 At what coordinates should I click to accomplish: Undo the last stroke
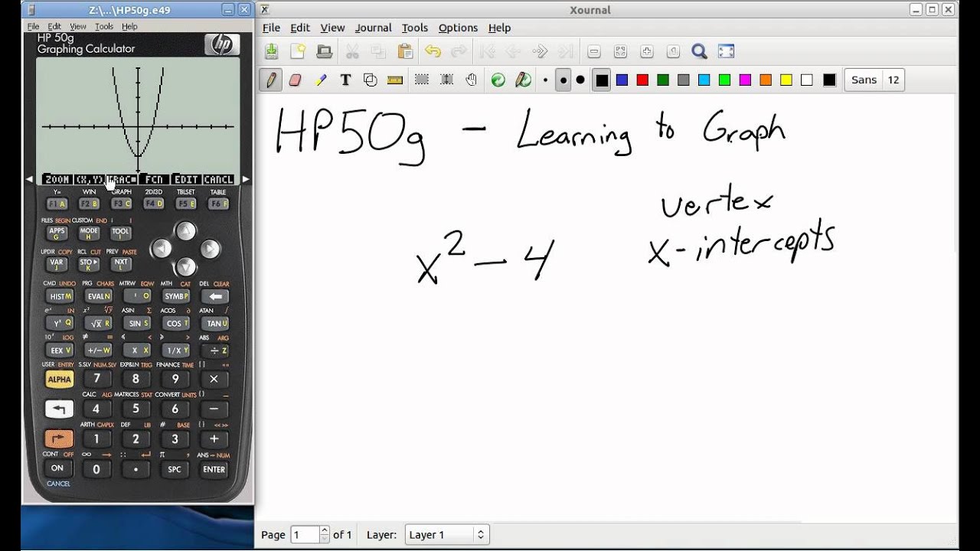pyautogui.click(x=433, y=51)
